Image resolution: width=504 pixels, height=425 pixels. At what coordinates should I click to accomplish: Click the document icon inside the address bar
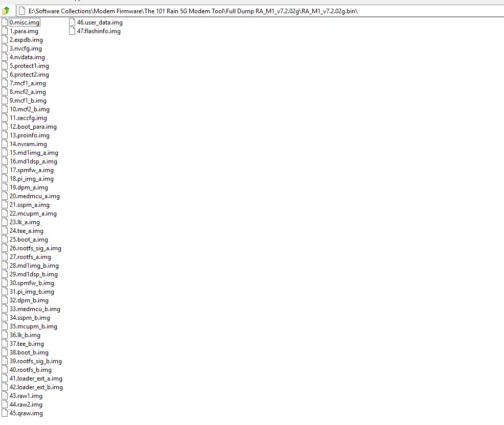22,11
